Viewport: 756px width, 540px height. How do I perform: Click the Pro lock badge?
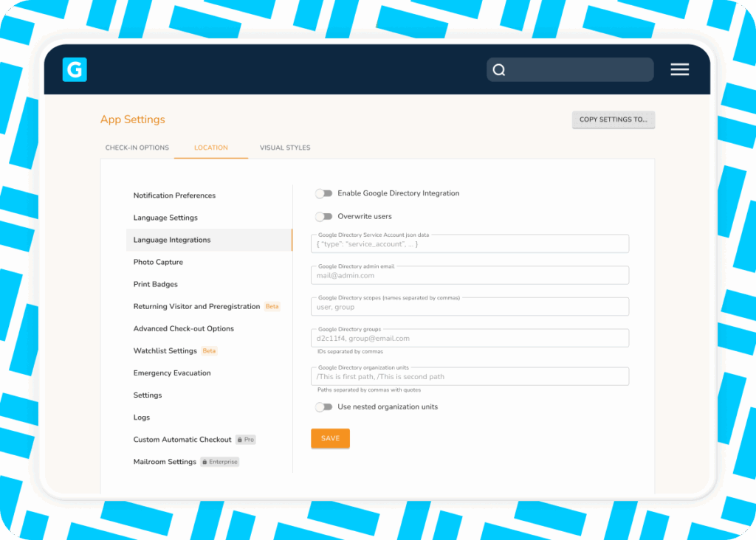(246, 440)
